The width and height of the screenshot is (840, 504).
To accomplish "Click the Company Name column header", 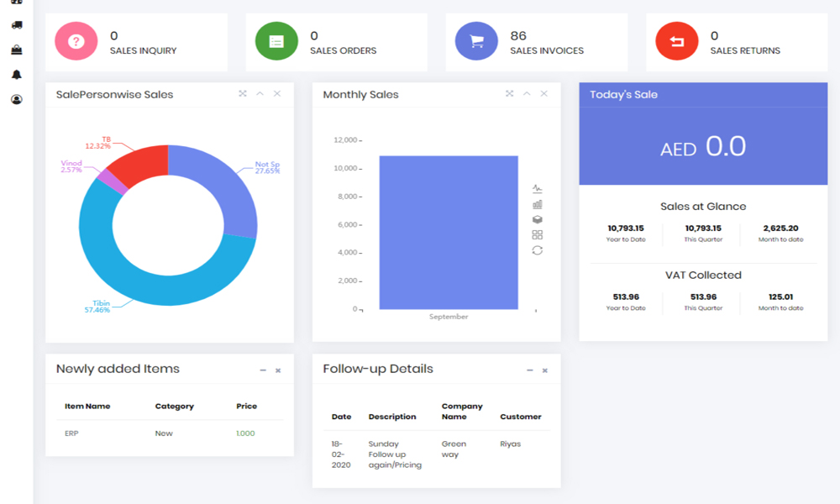I will (x=462, y=412).
